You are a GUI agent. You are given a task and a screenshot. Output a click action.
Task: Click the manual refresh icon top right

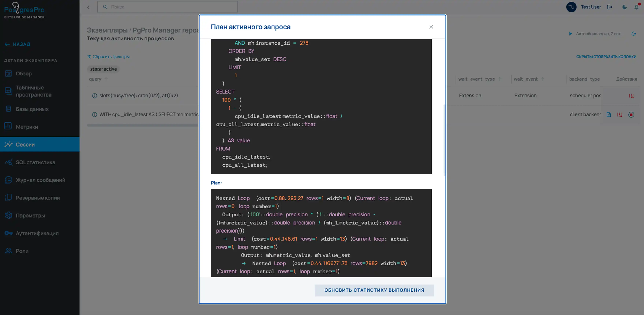[633, 34]
